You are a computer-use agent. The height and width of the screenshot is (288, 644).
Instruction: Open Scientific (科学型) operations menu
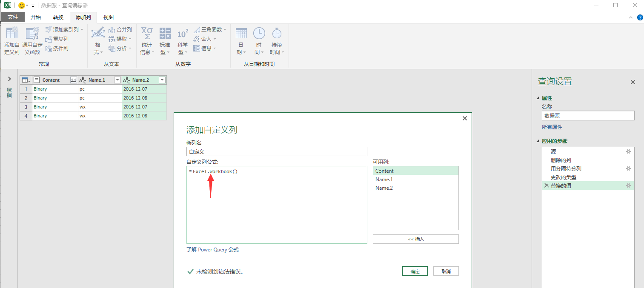point(183,41)
